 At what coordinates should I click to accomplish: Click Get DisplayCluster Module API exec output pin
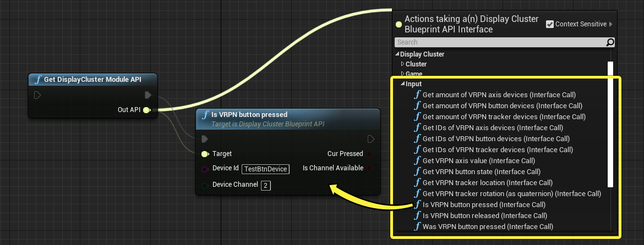(x=148, y=95)
